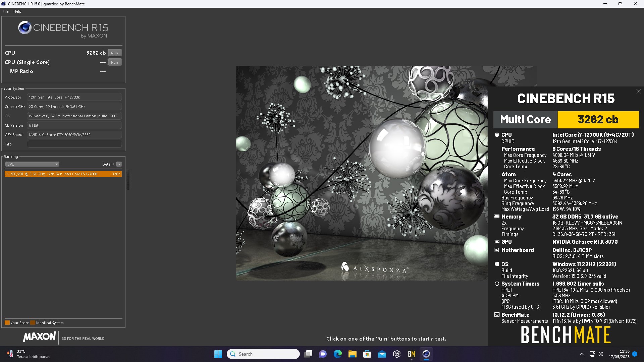Click the Cores x GHz field value
This screenshot has height=362, width=644.
coord(74,107)
